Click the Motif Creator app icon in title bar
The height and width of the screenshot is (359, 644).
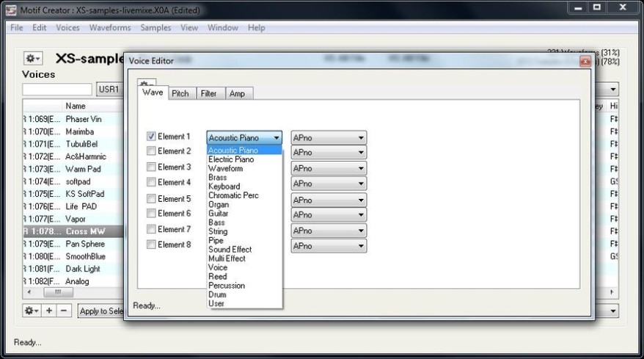click(12, 10)
